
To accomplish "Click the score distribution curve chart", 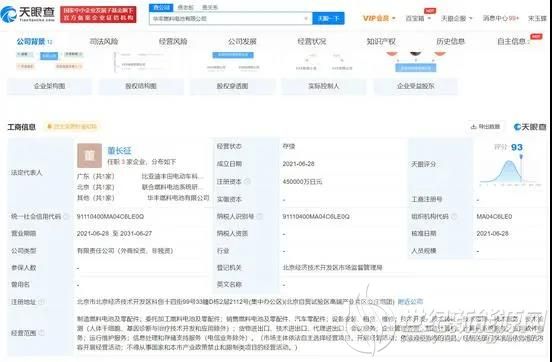I will [510, 172].
